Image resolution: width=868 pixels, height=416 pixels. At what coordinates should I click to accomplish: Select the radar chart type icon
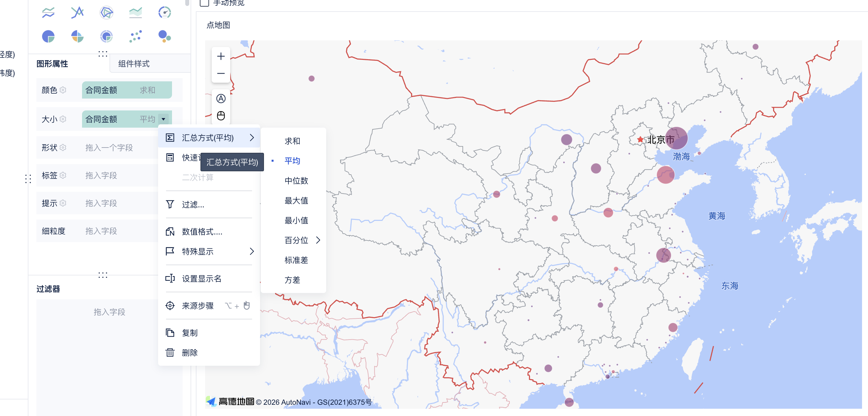click(107, 13)
